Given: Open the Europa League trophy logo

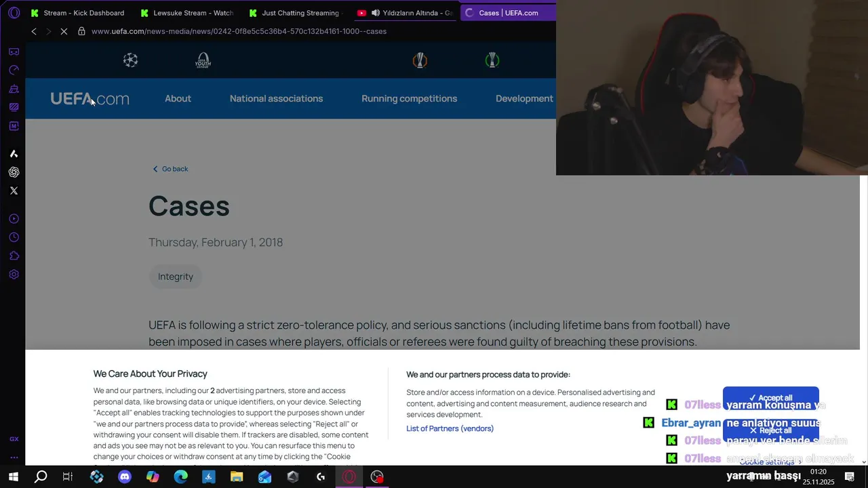Looking at the screenshot, I should coord(420,60).
